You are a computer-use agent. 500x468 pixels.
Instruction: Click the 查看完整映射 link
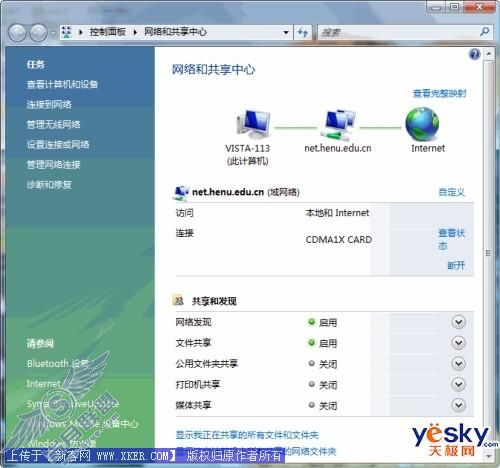click(440, 93)
